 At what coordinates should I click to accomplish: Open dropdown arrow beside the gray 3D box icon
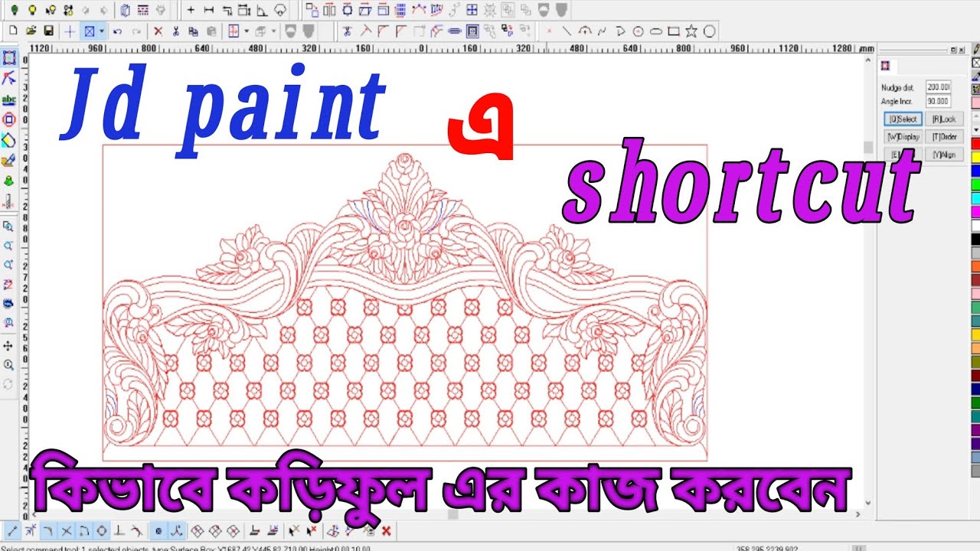273,31
